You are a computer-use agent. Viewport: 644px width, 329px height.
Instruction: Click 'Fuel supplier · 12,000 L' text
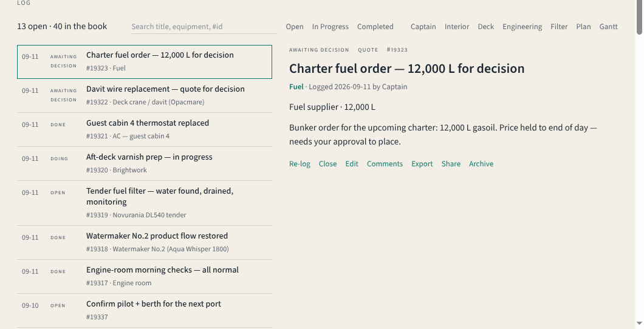pyautogui.click(x=332, y=107)
